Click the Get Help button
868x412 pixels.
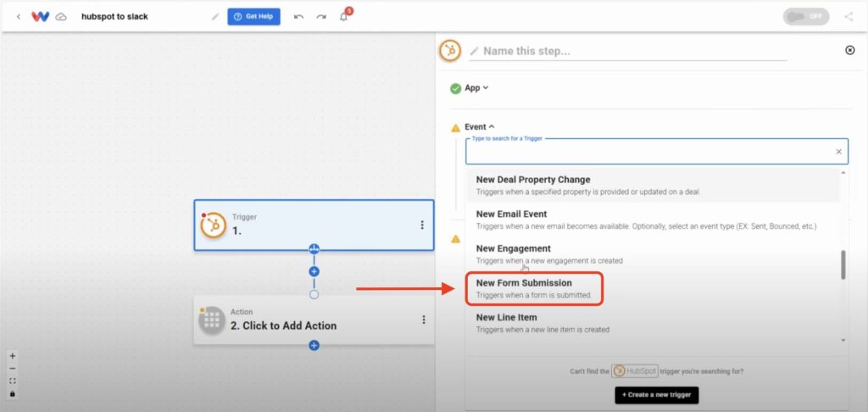click(253, 17)
